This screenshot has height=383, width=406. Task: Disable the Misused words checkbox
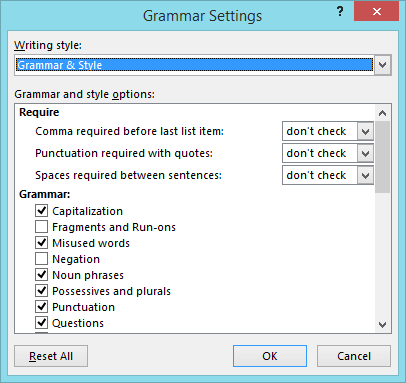coord(41,243)
